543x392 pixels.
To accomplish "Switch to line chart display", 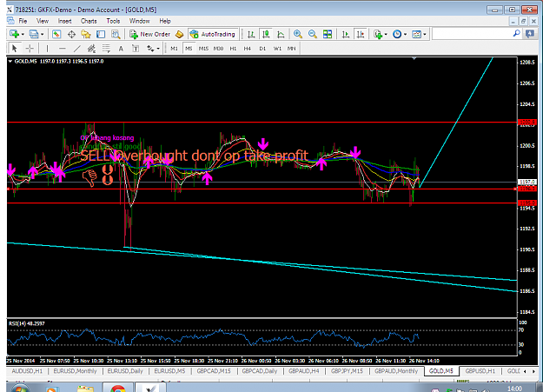I will coord(281,34).
